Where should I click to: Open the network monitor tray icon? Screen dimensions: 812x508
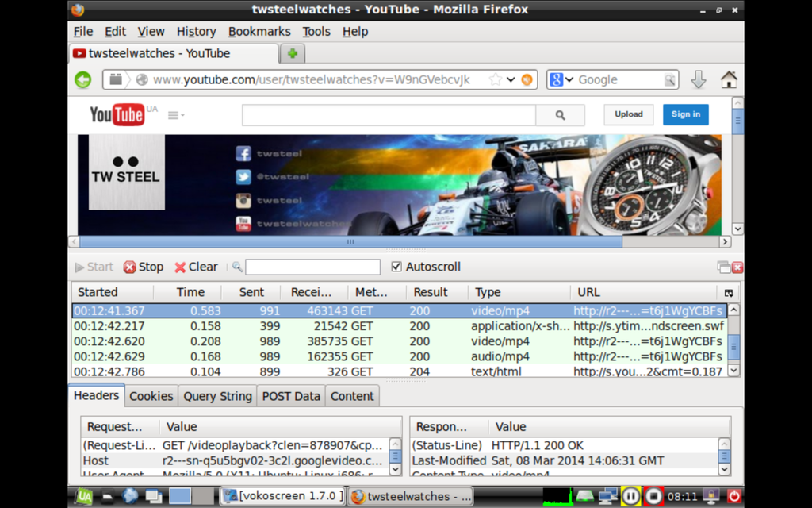coord(608,497)
